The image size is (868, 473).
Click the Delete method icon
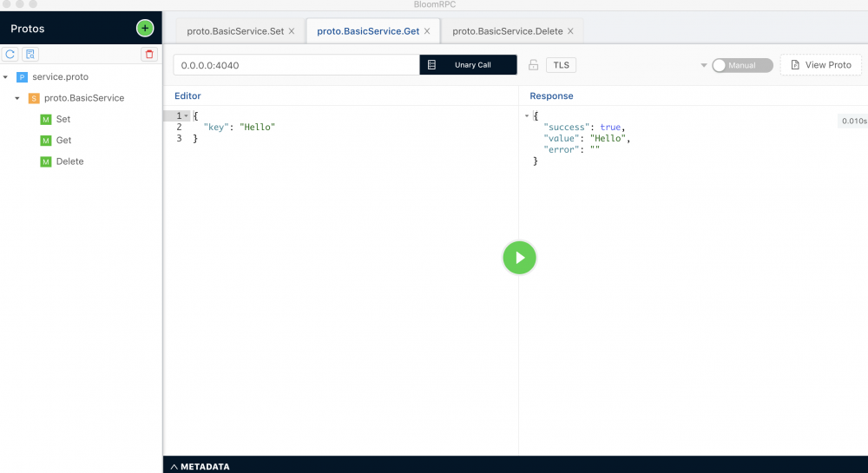point(46,161)
